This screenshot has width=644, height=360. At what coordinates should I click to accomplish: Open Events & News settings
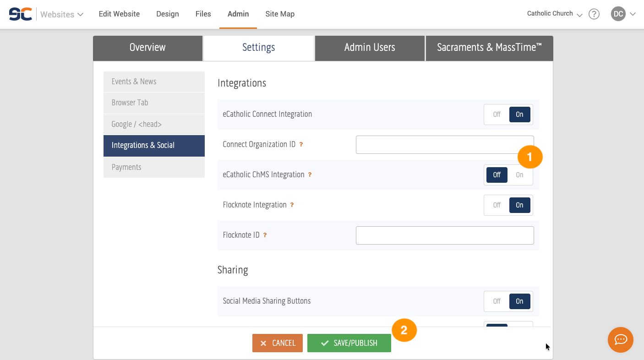tap(154, 82)
